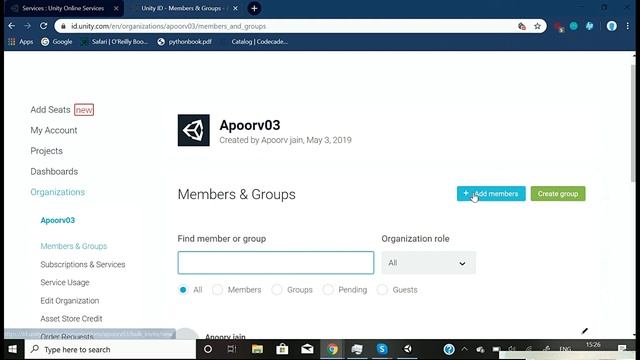640x360 pixels.
Task: Select the Pending radio filter
Action: 328,290
